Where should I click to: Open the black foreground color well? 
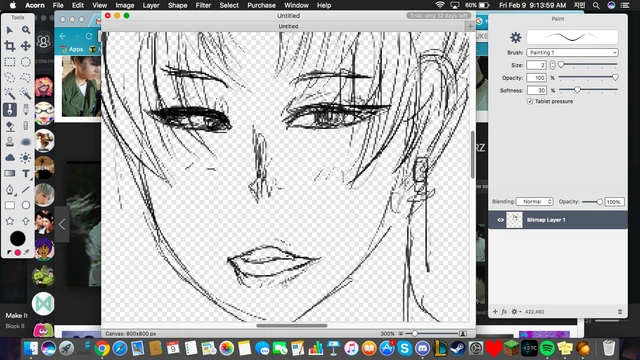(x=18, y=239)
